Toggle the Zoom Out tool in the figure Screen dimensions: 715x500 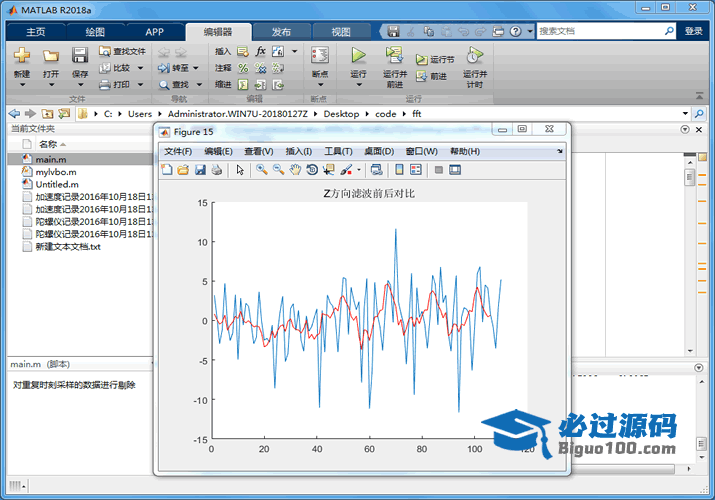278,170
